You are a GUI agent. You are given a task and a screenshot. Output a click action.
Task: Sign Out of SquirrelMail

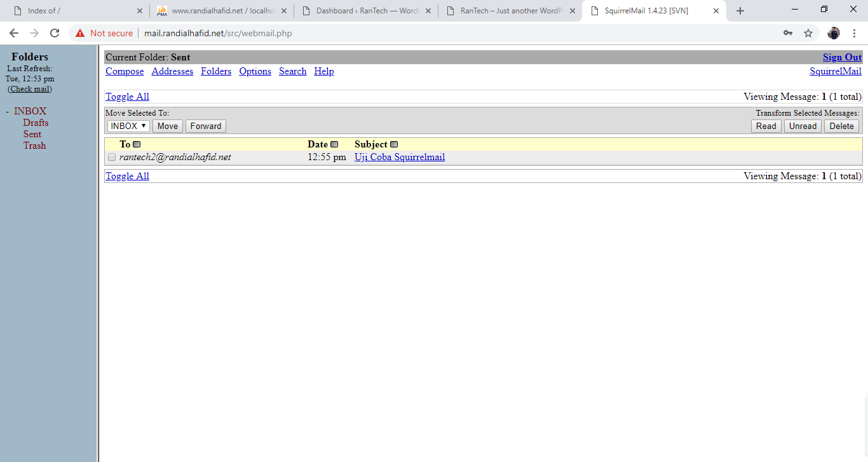pos(843,57)
